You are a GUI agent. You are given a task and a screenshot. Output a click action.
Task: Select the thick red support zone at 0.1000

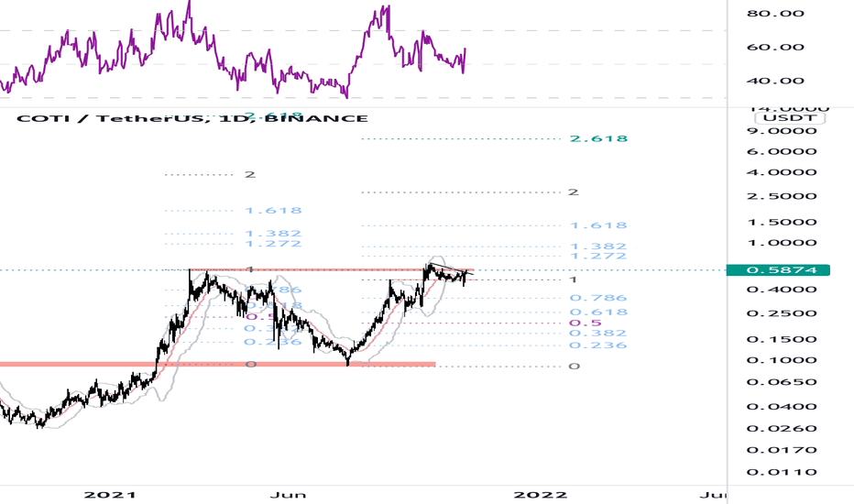tap(218, 364)
